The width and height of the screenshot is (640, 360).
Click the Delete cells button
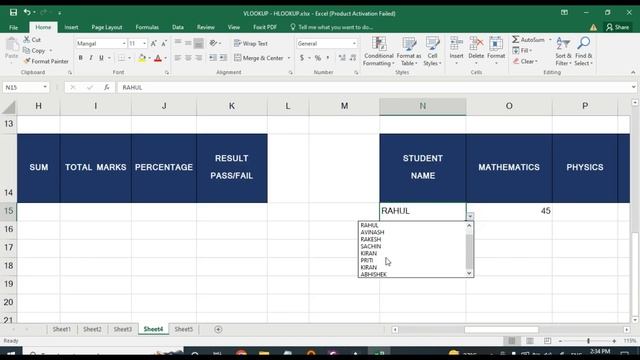point(476,51)
